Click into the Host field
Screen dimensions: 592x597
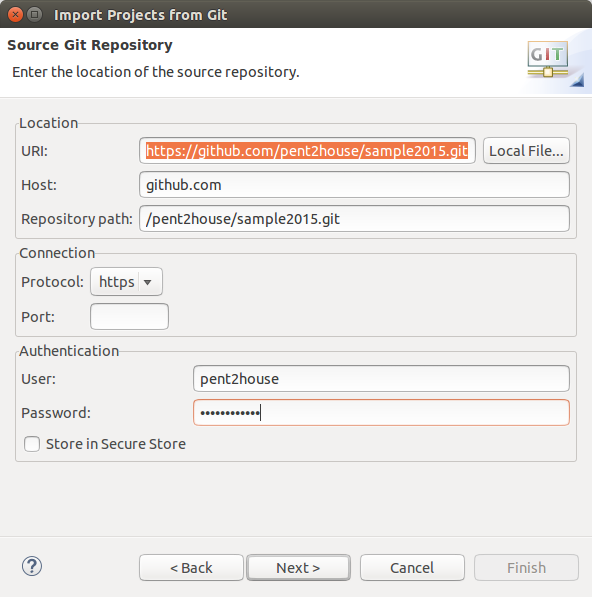[x=354, y=185]
